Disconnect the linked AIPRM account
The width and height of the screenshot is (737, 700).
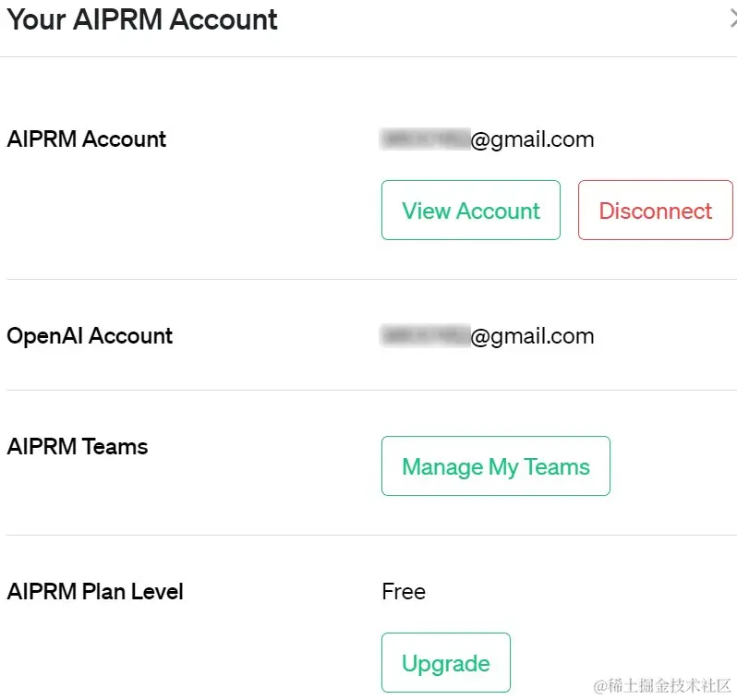click(655, 211)
